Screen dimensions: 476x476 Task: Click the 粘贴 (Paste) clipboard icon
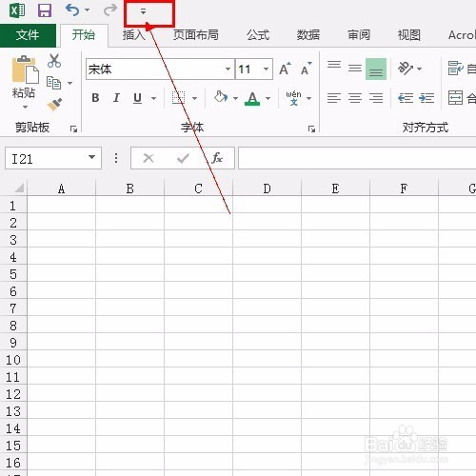25,69
